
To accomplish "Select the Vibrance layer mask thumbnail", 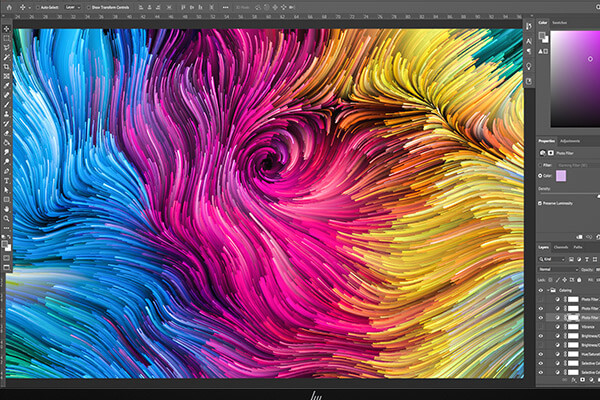I will pos(573,327).
